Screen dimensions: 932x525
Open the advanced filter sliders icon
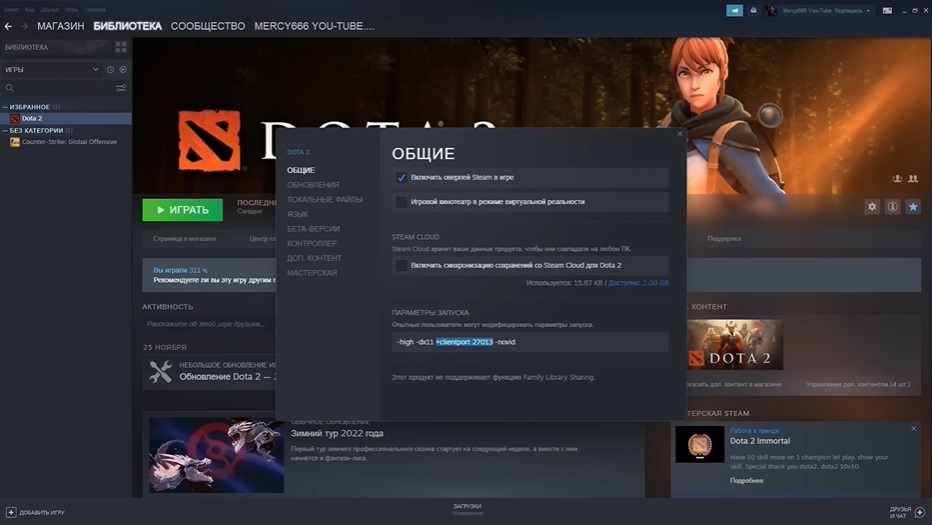point(121,88)
